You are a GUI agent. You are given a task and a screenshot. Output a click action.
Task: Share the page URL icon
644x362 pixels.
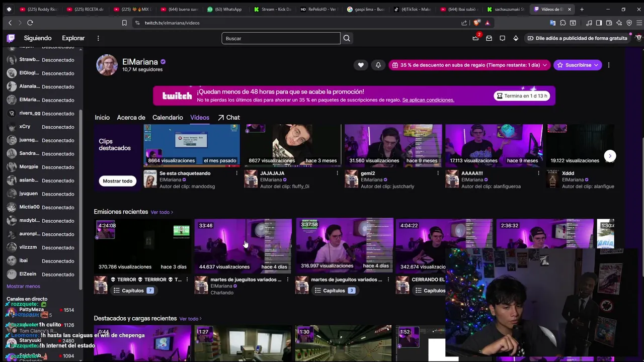click(x=464, y=23)
